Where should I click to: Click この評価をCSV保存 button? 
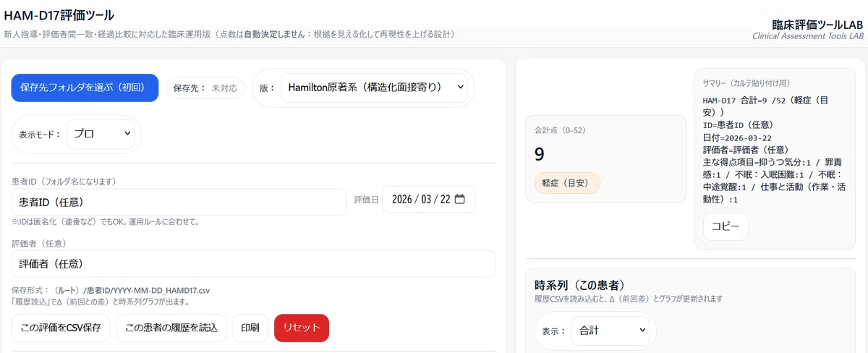61,328
